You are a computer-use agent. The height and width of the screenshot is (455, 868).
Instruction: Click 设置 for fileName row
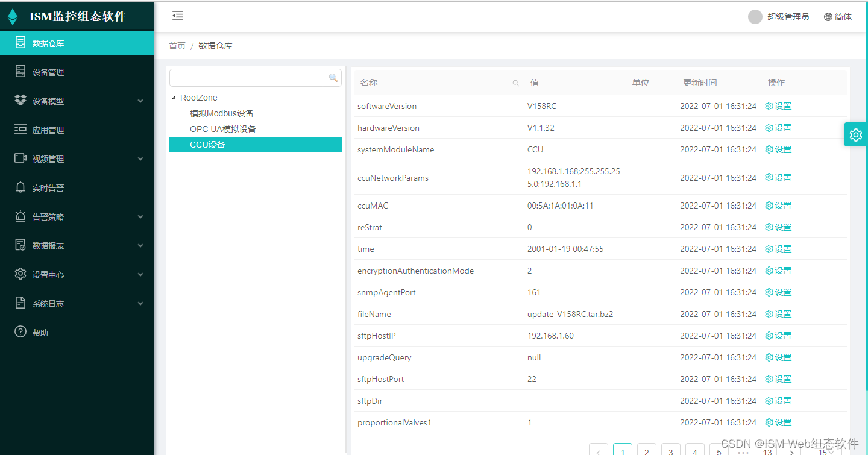tap(778, 314)
